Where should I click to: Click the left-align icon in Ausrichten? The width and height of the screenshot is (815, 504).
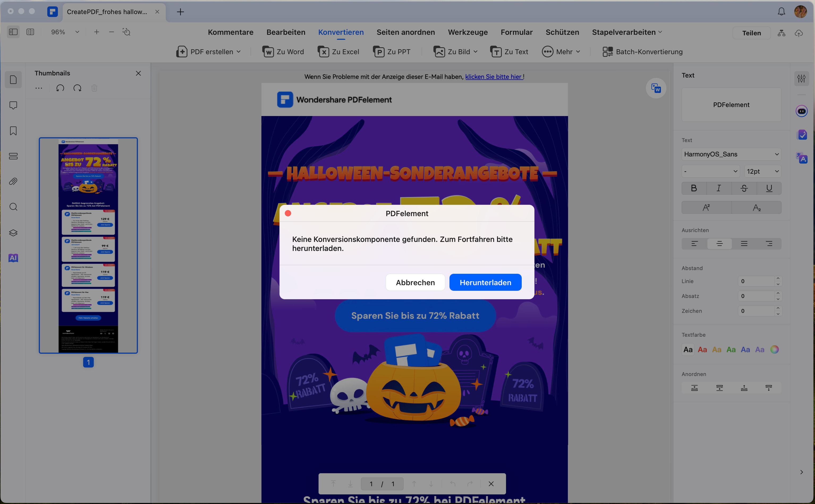[694, 243]
